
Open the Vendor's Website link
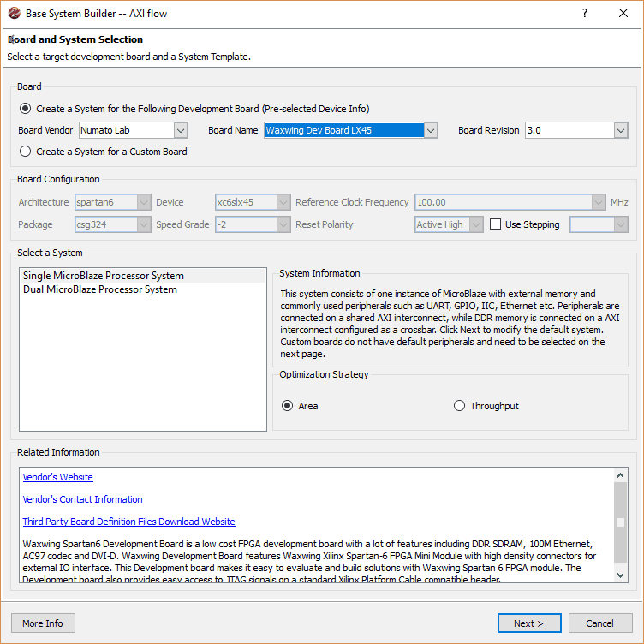58,477
